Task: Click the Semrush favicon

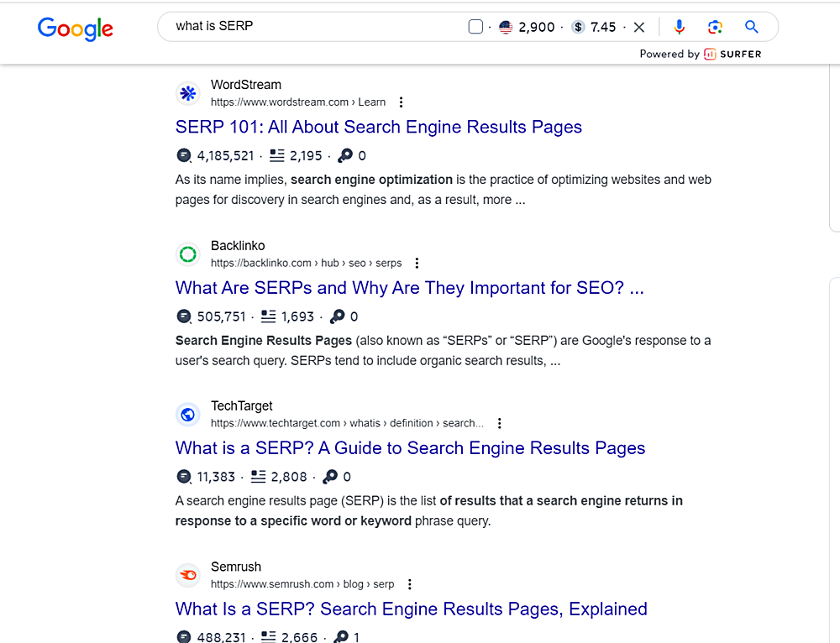Action: 187,575
